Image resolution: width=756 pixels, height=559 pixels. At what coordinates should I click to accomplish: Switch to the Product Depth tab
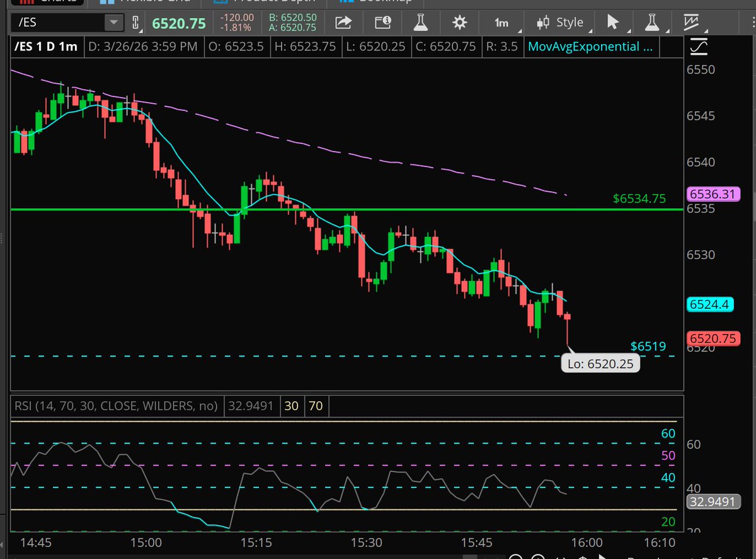click(x=265, y=3)
